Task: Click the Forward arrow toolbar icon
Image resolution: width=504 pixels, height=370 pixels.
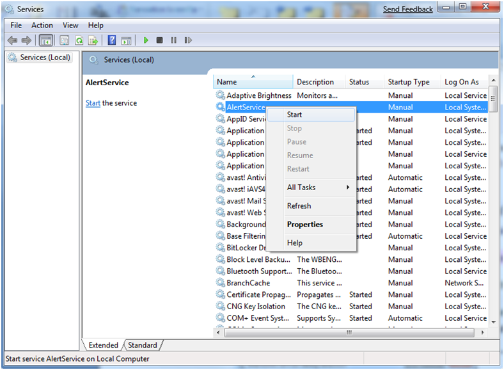Action: [x=26, y=41]
